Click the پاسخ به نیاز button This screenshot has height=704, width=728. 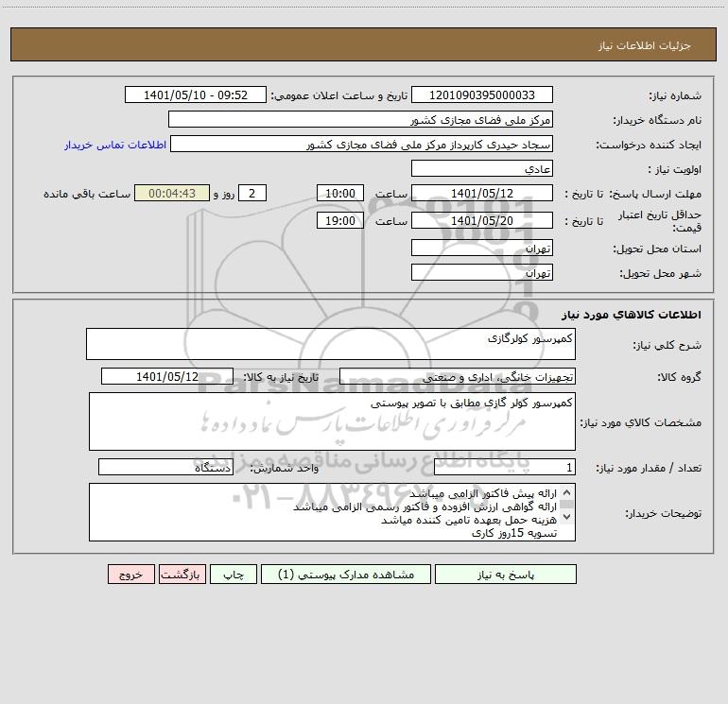[506, 575]
